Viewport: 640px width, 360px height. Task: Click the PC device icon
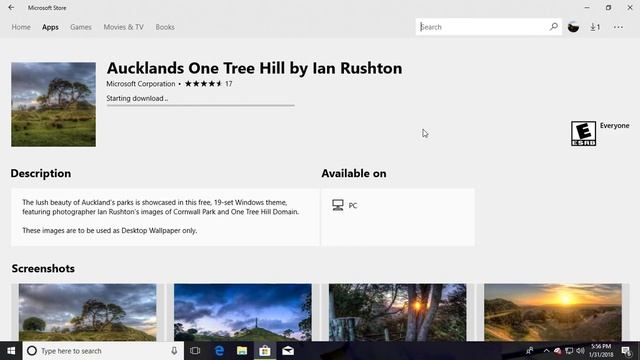point(338,205)
